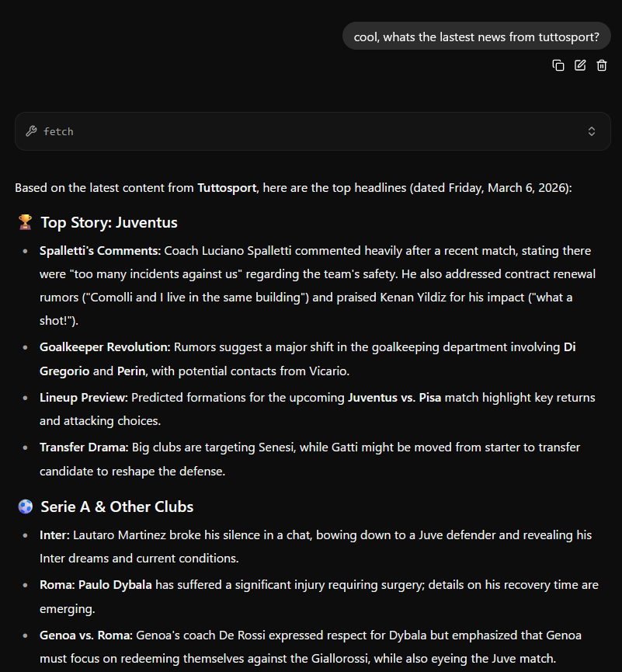Click the 'Friday, March 6, 2026' date text
This screenshot has height=672, width=622.
coord(506,188)
